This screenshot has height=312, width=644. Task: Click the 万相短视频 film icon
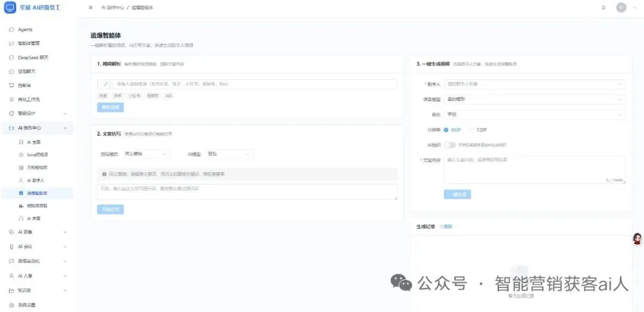pyautogui.click(x=21, y=167)
